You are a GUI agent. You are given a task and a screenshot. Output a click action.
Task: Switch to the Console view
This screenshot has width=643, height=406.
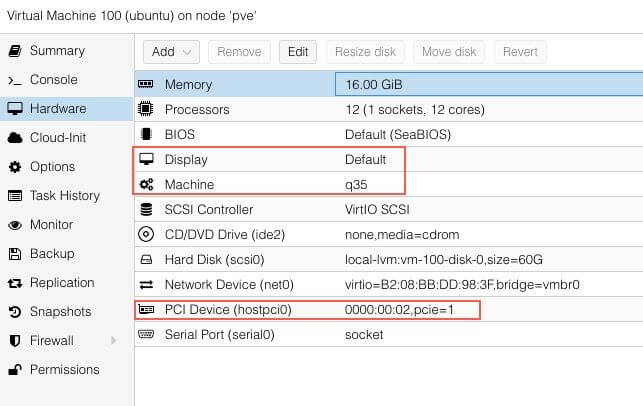pos(53,79)
